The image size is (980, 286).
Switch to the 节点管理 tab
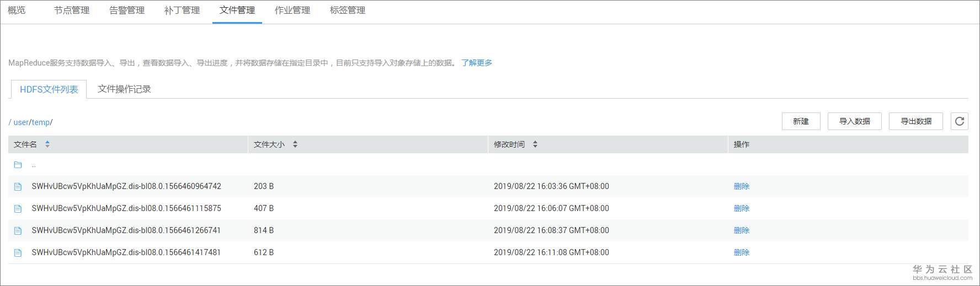pos(72,10)
